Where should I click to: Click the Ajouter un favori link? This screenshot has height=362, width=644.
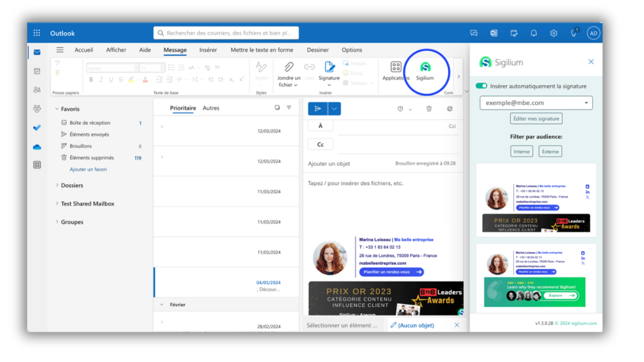click(x=88, y=169)
